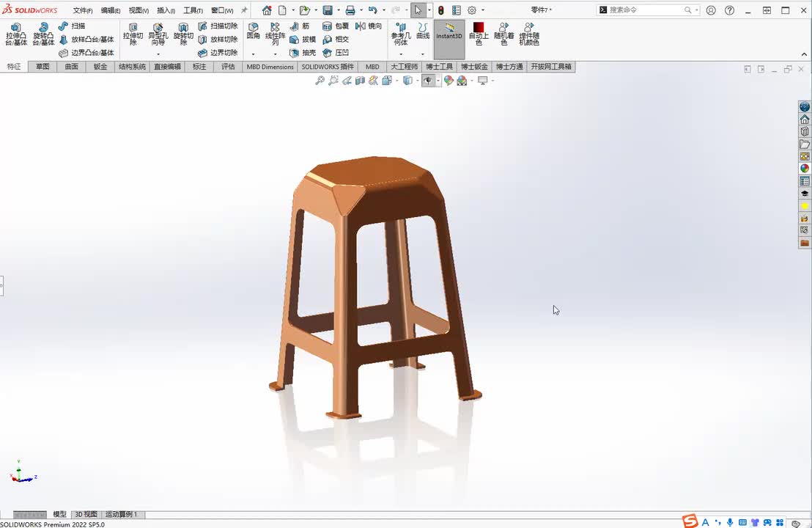The image size is (812, 528).
Task: Switch to the 3D 视图 bottom tab
Action: (x=86, y=515)
